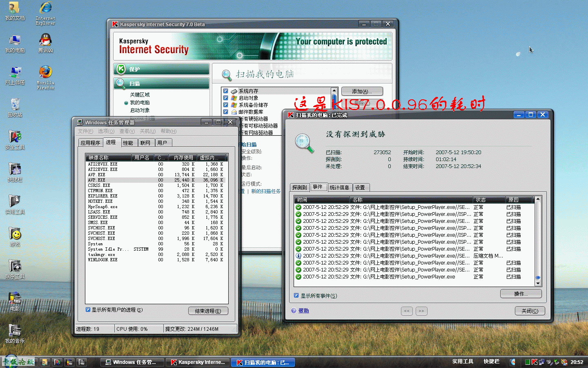Viewport: 588px width, 368px height.
Task: Launch Internet Explorer from the desktop
Action: pyautogui.click(x=45, y=13)
